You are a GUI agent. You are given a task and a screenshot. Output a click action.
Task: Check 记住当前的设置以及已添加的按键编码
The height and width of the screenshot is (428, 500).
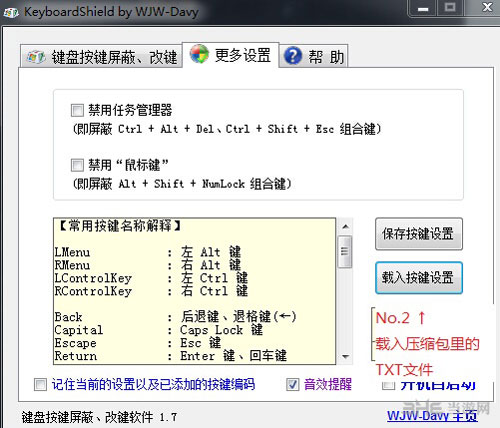(40, 384)
